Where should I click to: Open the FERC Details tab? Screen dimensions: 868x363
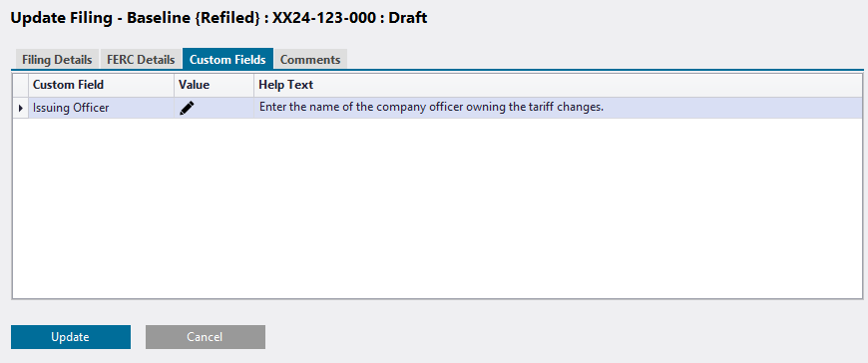[141, 59]
